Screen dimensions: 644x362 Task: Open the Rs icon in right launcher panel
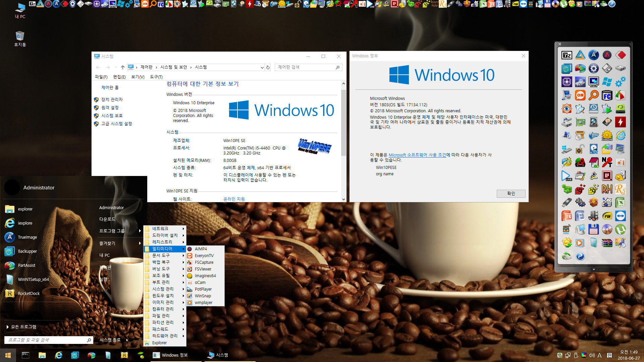tap(620, 189)
